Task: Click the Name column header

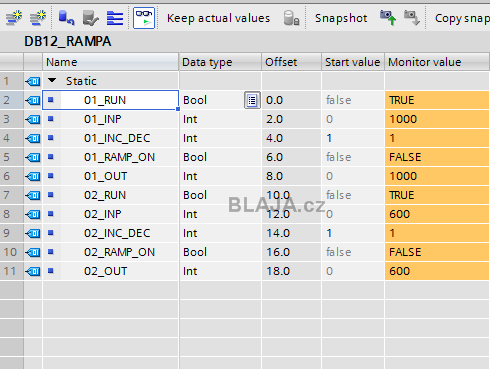Action: pyautogui.click(x=111, y=62)
